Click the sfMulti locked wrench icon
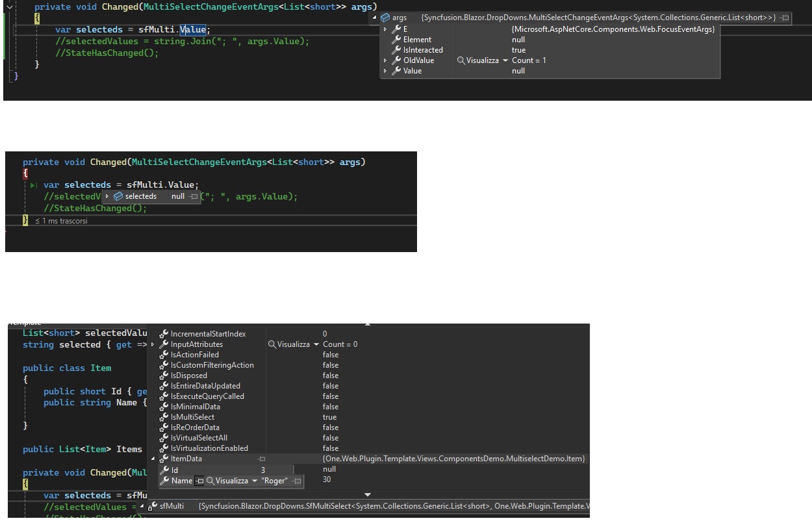Screen dimensions: 812x523 [152, 505]
